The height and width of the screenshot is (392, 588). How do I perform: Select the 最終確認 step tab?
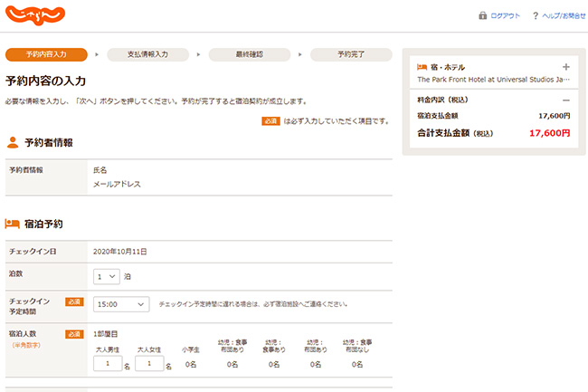point(249,54)
